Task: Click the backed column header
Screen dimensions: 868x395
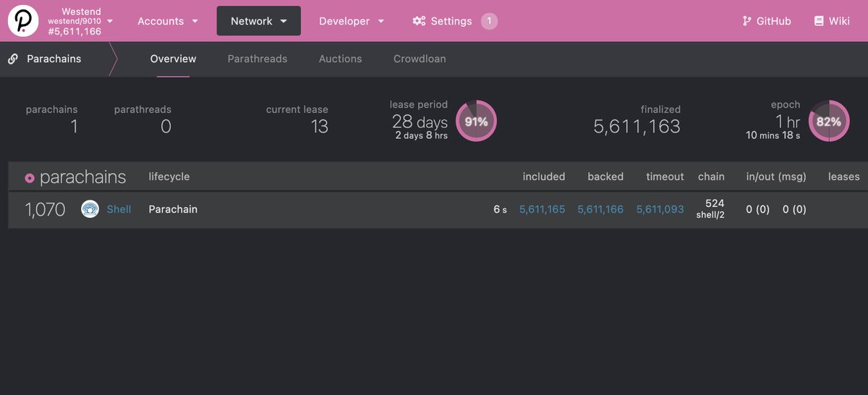Action: (x=605, y=177)
